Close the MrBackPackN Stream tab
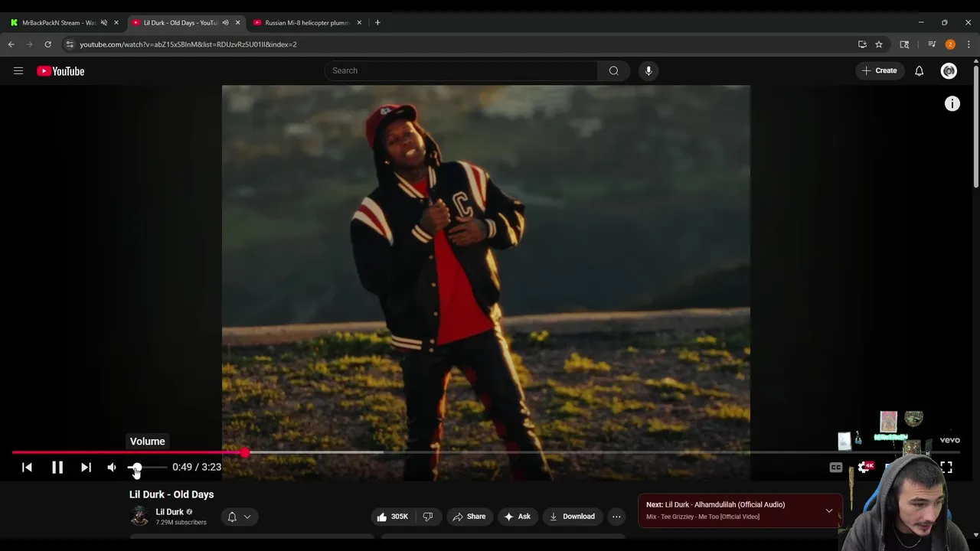Screen dimensions: 980x551 click(116, 23)
